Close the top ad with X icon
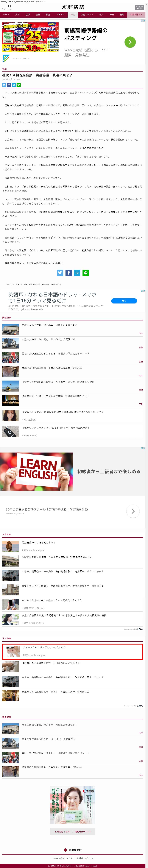 (144, 20)
